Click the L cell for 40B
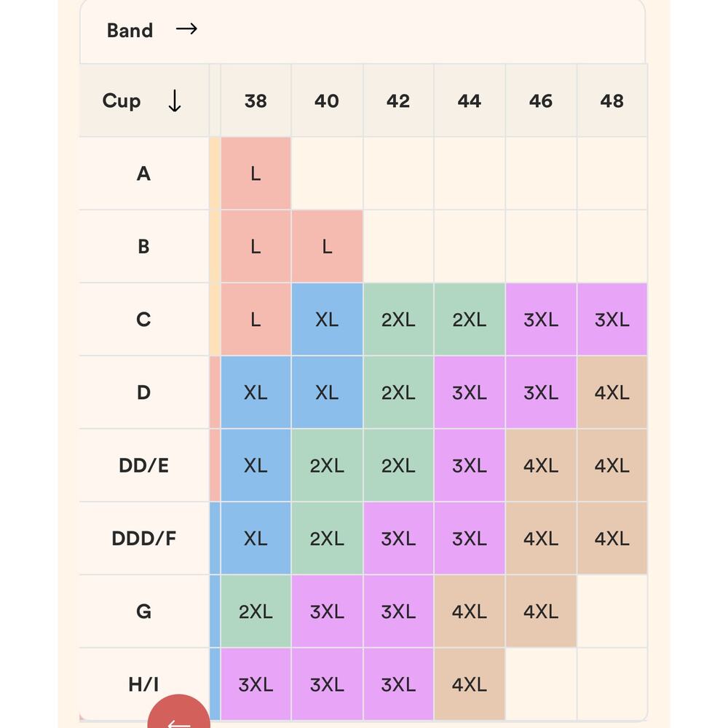The height and width of the screenshot is (728, 728). [x=328, y=247]
